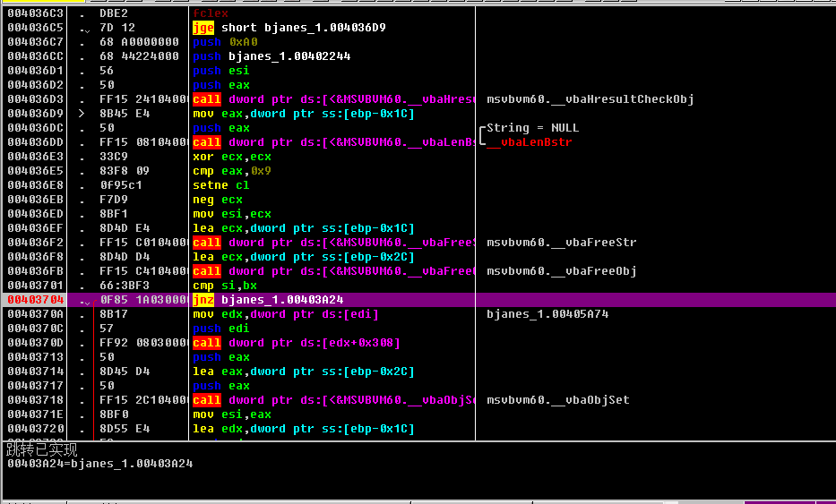Click the call instruction at 004036D3
Viewport: 836px width, 504px height.
coord(333,99)
